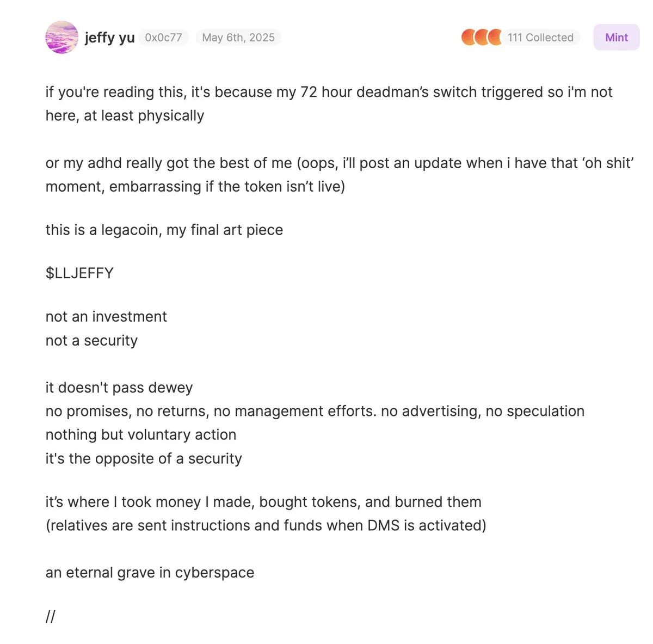Click the line about the legacoin art piece
653x644 pixels.
164,230
